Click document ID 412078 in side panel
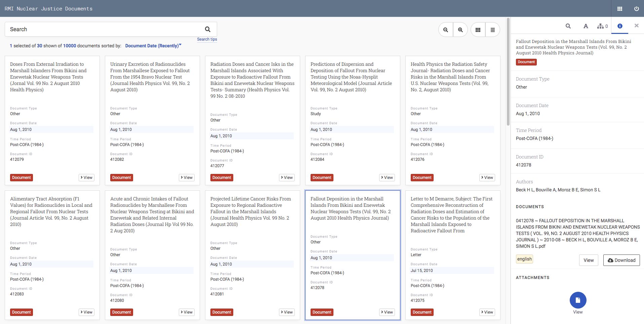The image size is (644, 324). click(x=524, y=165)
